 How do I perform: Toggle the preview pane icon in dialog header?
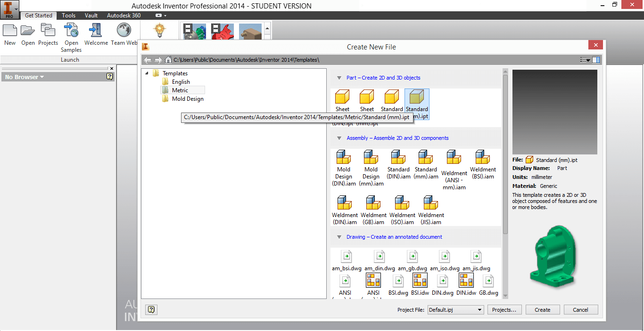click(596, 60)
